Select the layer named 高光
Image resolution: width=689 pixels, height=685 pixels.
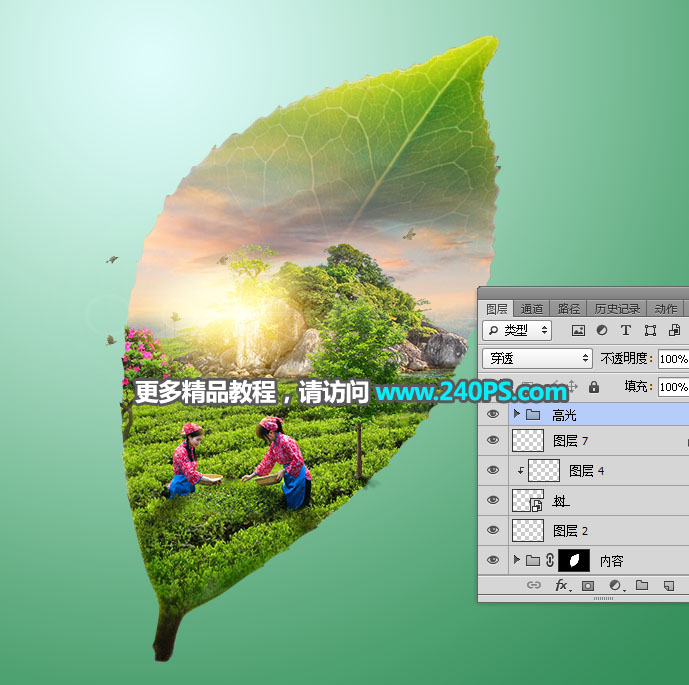564,415
